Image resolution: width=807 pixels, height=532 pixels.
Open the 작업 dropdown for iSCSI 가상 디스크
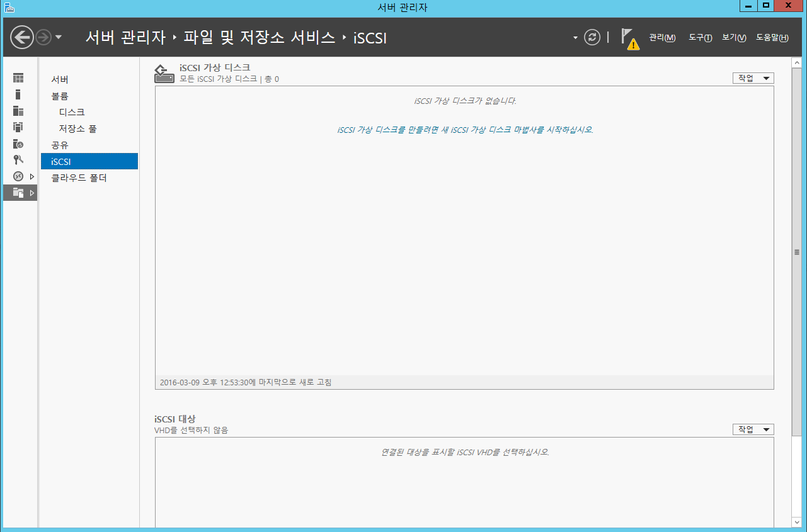click(753, 78)
